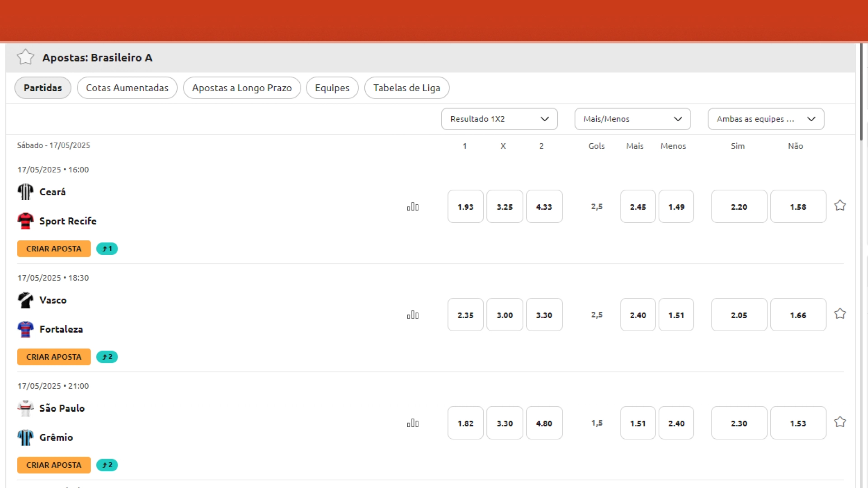The width and height of the screenshot is (868, 488).
Task: Bet on draw at 3.25 for Ceará match
Action: [505, 206]
